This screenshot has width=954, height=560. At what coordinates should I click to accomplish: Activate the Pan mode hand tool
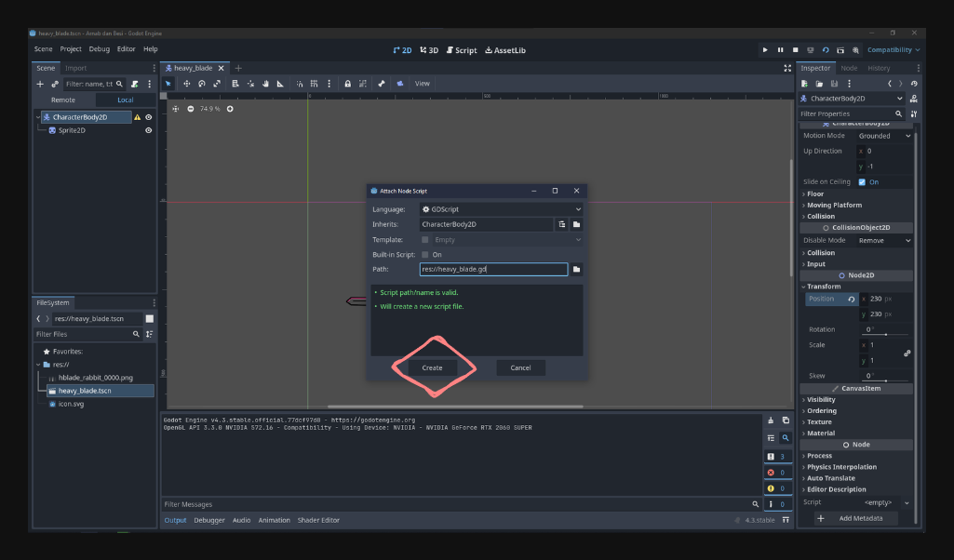coord(265,84)
